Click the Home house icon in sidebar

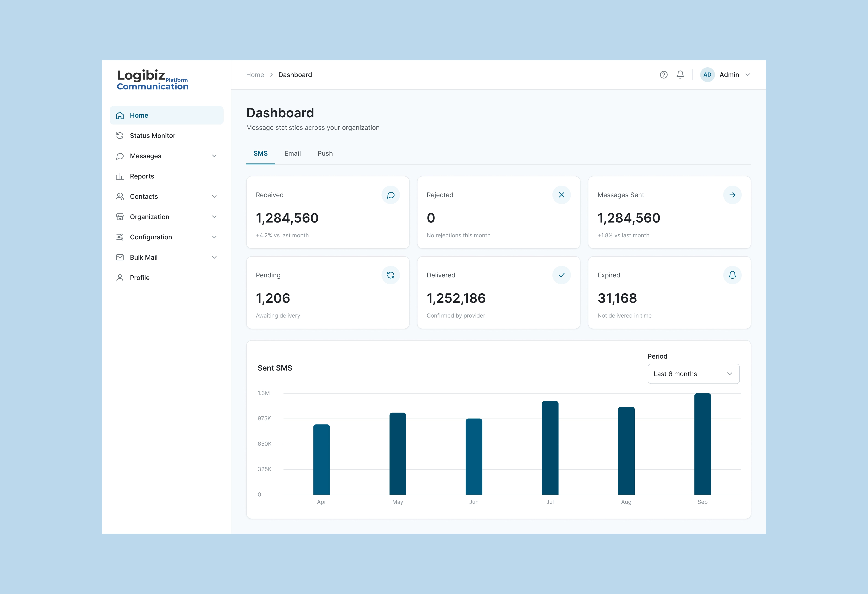[120, 116]
